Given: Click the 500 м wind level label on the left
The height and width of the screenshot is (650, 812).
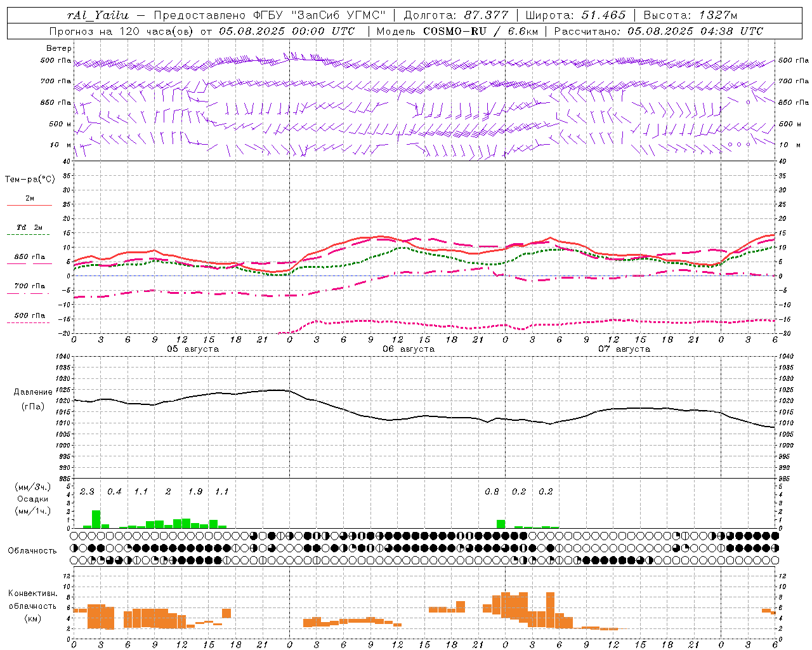Looking at the screenshot, I should 60,124.
